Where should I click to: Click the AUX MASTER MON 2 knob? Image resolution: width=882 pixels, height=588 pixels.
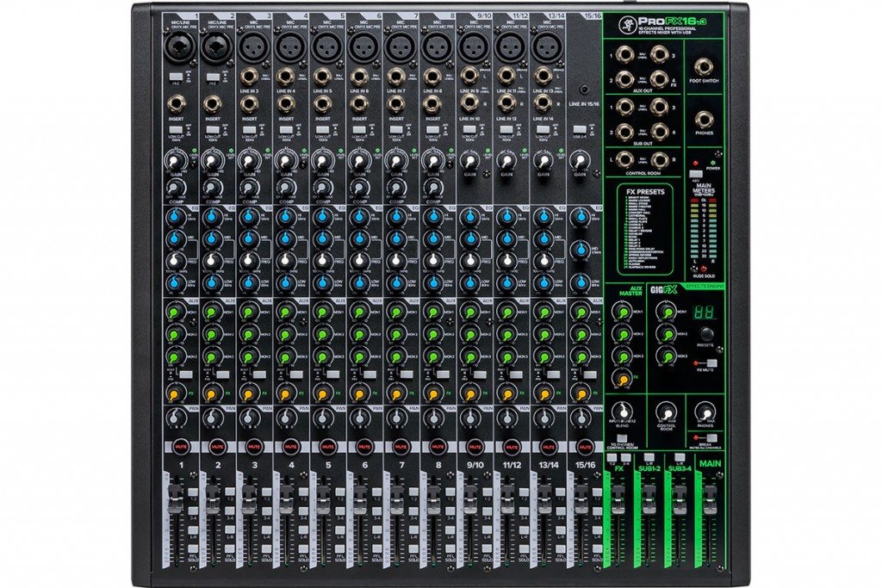(x=621, y=335)
